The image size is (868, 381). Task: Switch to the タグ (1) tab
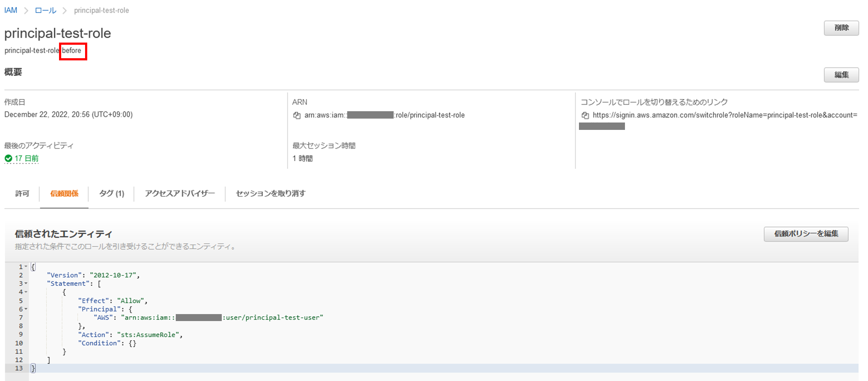[112, 194]
